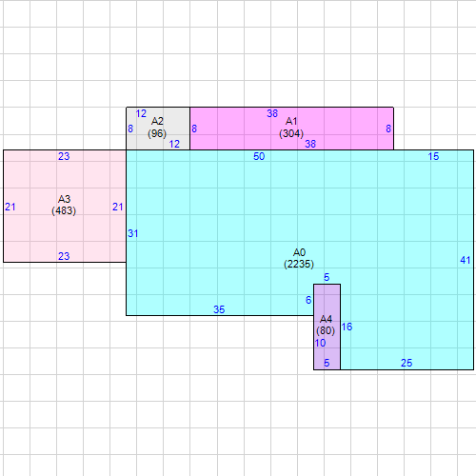Pick the 8 dimension on A1's left edge
Screen dimensions: 476x476
(x=194, y=129)
